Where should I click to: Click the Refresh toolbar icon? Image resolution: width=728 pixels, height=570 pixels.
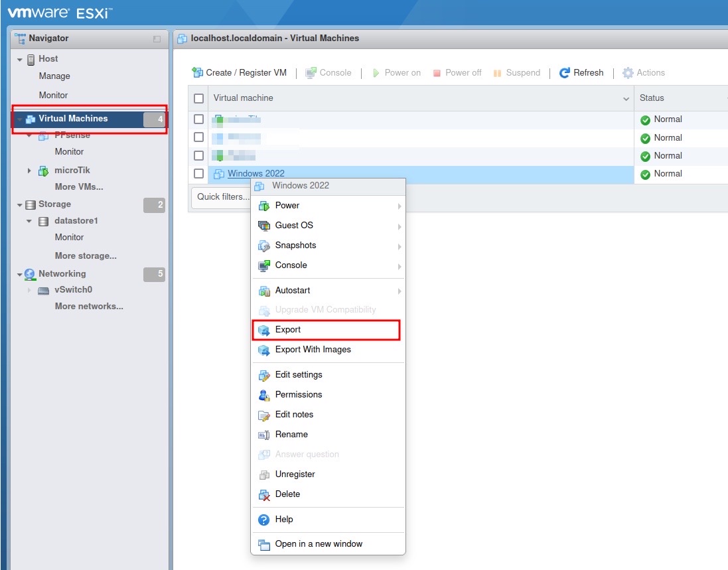(565, 73)
